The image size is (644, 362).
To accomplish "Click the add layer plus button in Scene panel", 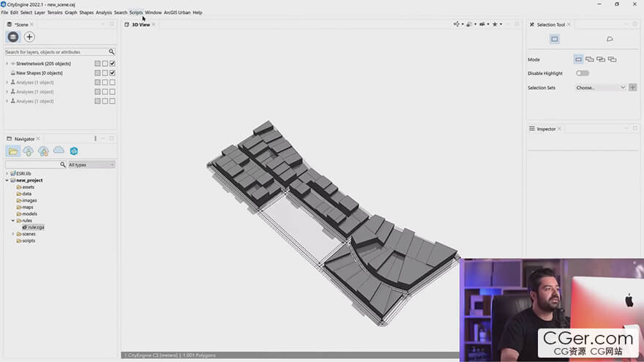I will pos(29,37).
